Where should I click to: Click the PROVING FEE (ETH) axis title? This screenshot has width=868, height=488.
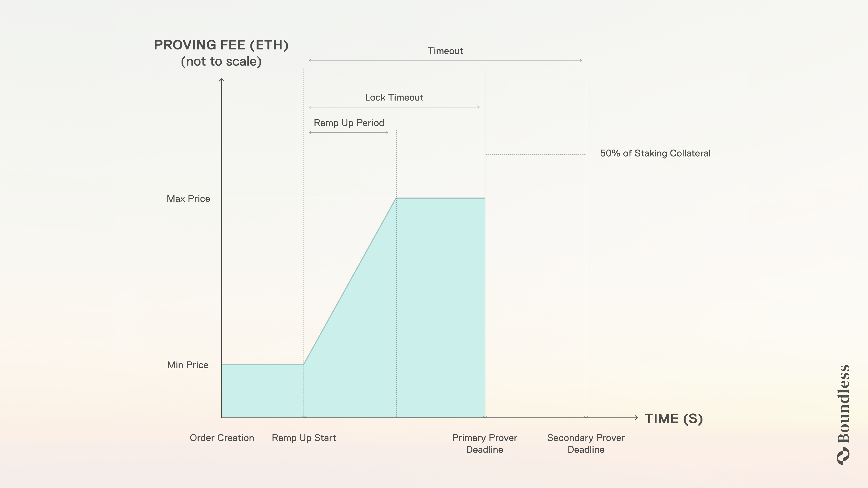tap(221, 45)
